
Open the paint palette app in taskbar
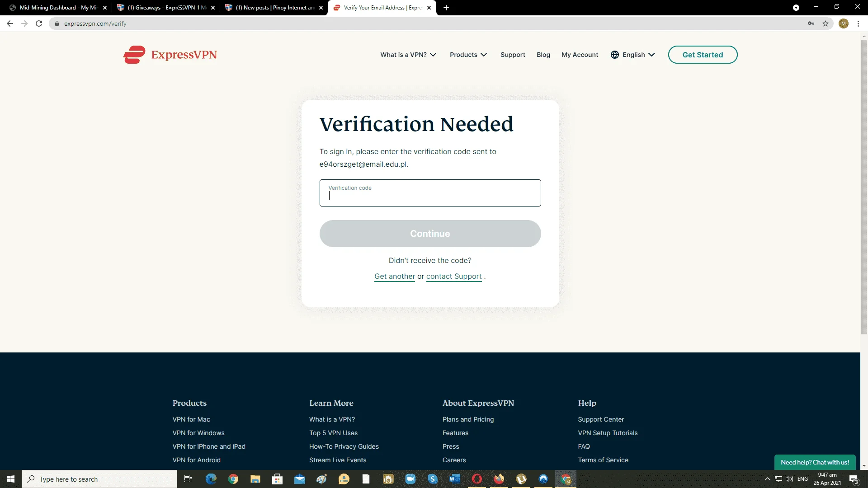click(x=321, y=479)
